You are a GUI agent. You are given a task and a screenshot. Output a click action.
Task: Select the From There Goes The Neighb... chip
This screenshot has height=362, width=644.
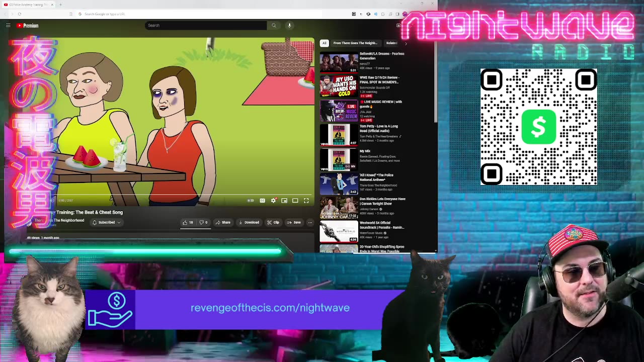(x=355, y=43)
